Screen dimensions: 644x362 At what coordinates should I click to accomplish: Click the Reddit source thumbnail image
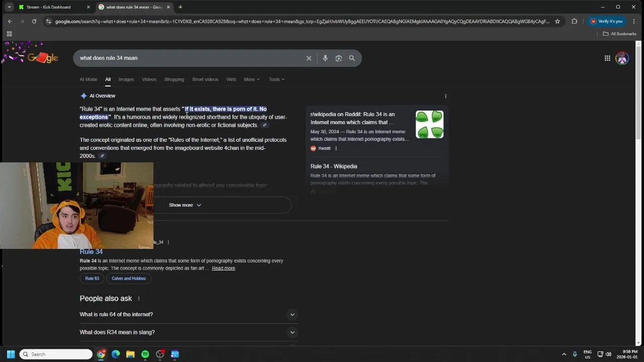click(x=430, y=125)
